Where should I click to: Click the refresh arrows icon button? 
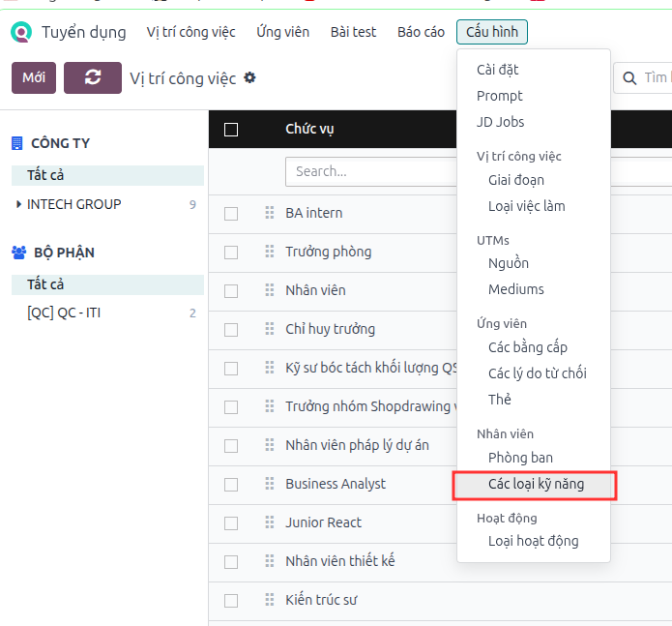point(93,77)
